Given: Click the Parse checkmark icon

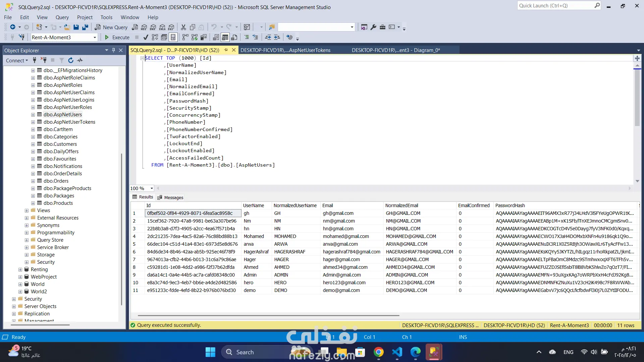Looking at the screenshot, I should (x=146, y=37).
